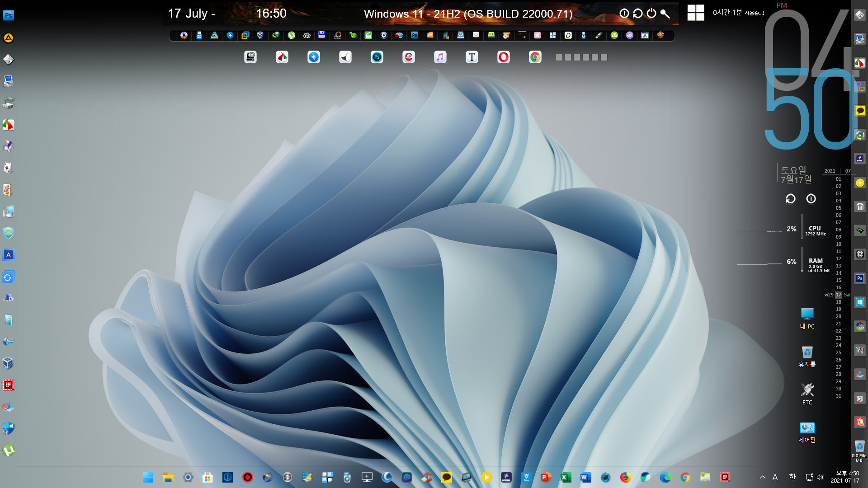This screenshot has width=868, height=488.
Task: Click power icon under 토요일 date widget
Action: (811, 199)
